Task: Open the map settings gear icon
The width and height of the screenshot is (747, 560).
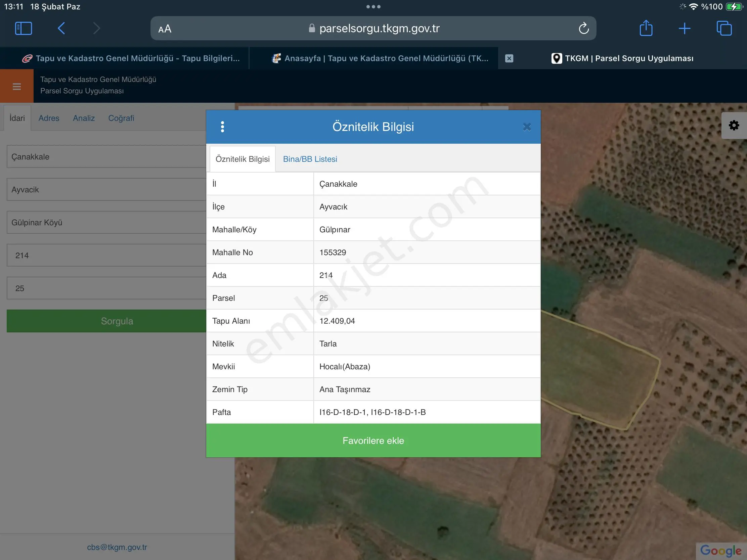Action: [734, 126]
